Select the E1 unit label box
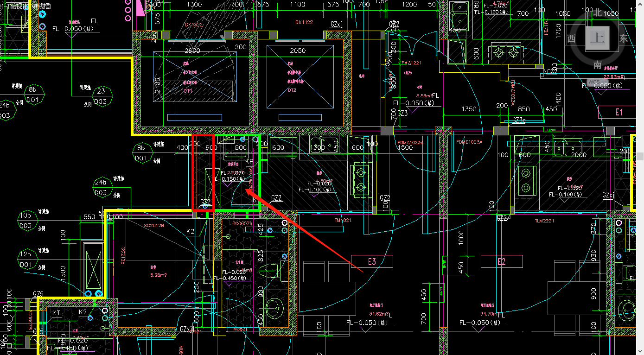The width and height of the screenshot is (644, 355). point(619,112)
